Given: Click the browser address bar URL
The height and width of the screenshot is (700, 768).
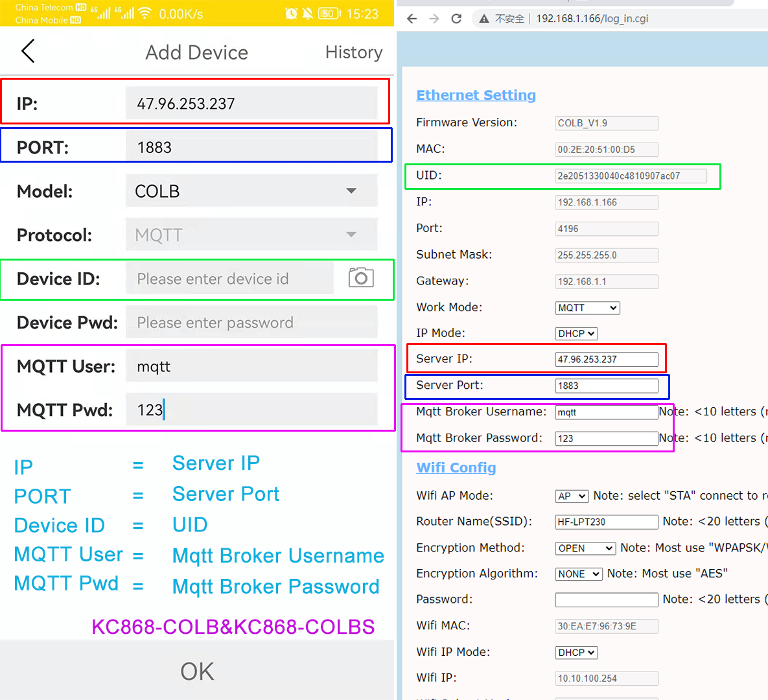Looking at the screenshot, I should point(592,19).
